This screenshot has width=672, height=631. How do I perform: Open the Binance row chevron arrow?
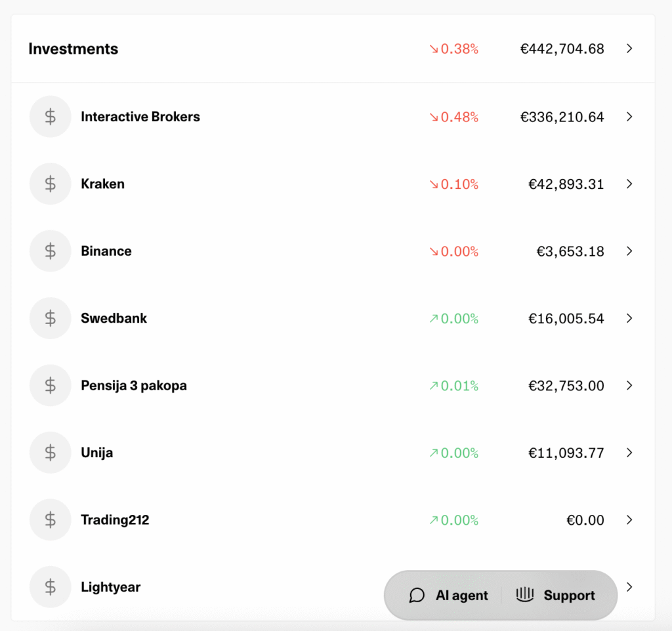coord(629,251)
